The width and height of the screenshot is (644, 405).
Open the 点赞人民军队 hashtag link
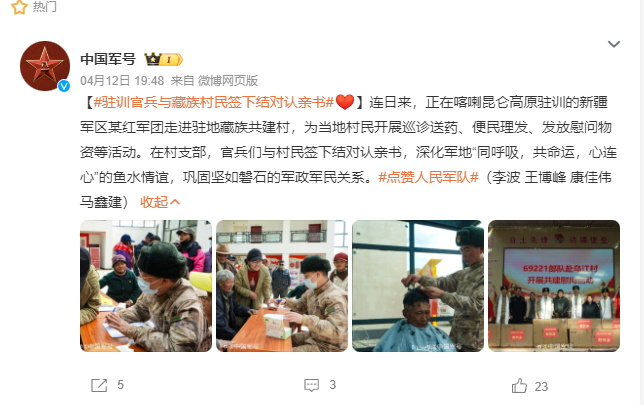click(x=428, y=177)
